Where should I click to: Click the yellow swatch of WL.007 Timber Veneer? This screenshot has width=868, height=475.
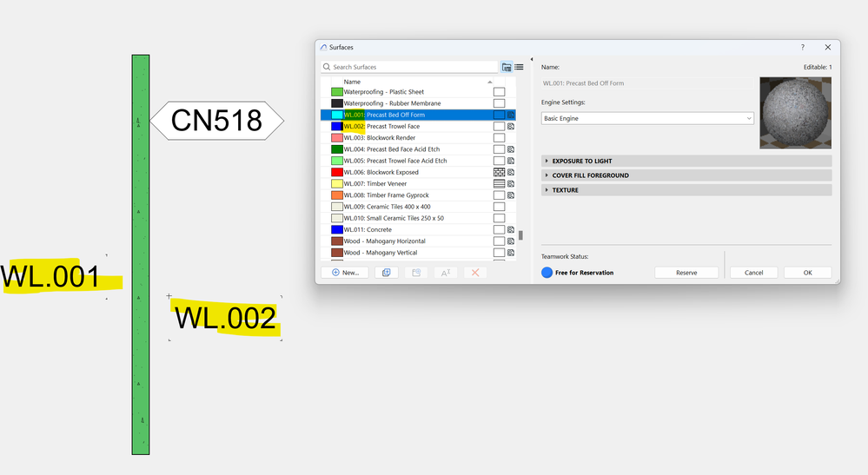[x=336, y=183]
